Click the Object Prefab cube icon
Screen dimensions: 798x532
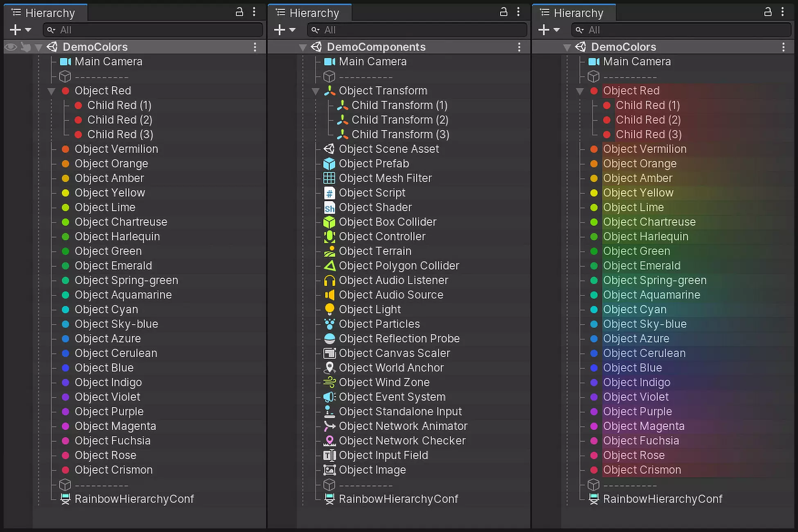[x=329, y=164]
